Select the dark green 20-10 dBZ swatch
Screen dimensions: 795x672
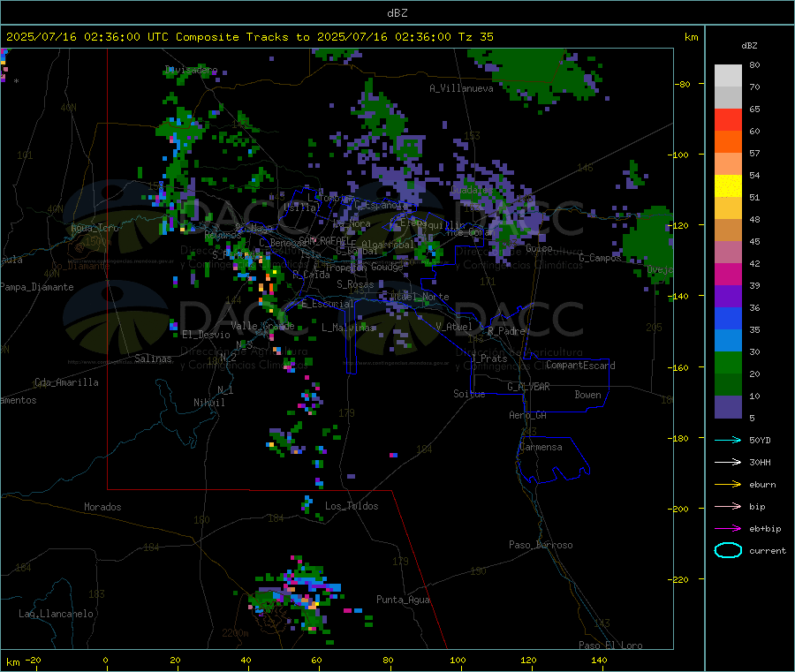coord(728,385)
